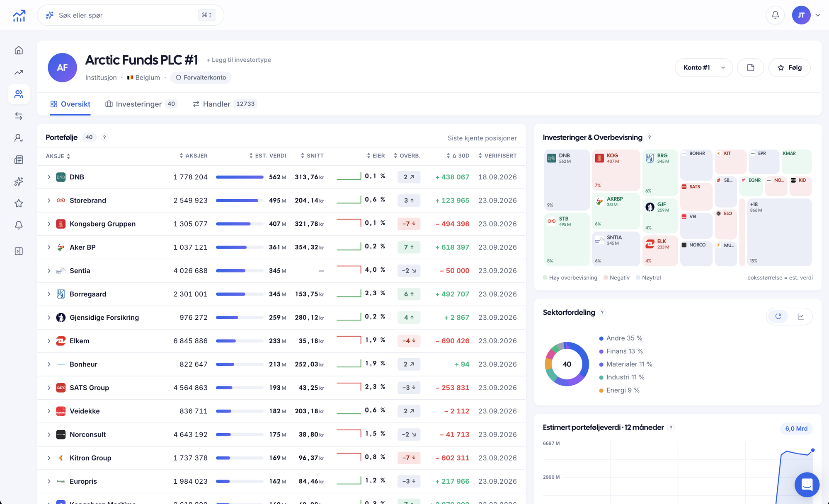This screenshot has height=504, width=829.
Task: Open user menu chevron beside avatar
Action: [818, 15]
